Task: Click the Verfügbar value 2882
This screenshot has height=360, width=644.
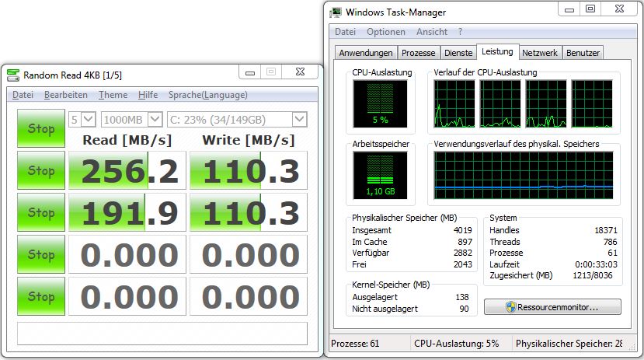Action: pos(462,253)
